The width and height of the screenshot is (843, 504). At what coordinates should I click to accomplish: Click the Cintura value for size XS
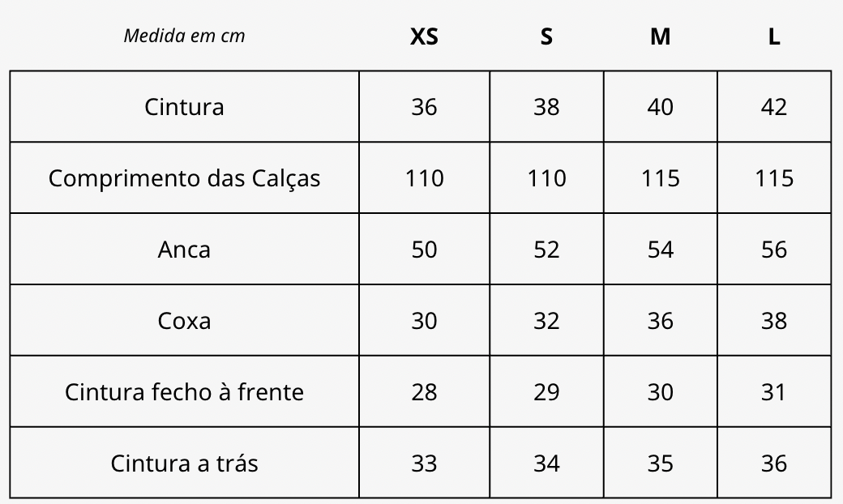(424, 107)
